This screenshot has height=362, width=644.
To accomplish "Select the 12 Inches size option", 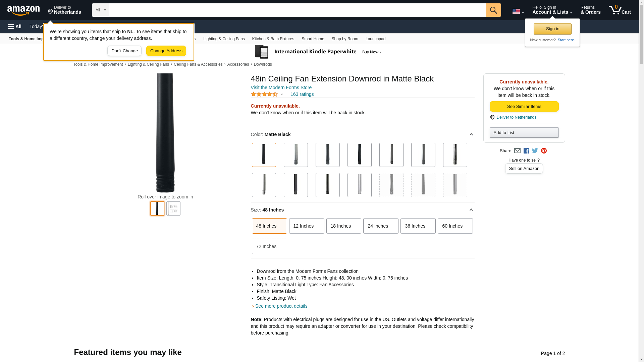I will (306, 226).
